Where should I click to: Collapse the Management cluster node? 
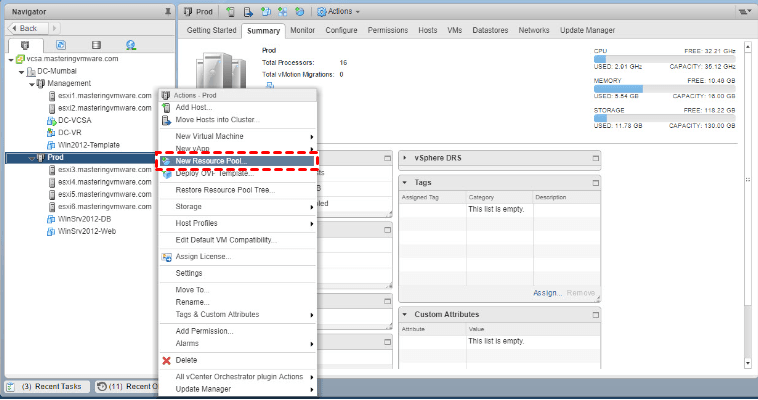pyautogui.click(x=31, y=84)
